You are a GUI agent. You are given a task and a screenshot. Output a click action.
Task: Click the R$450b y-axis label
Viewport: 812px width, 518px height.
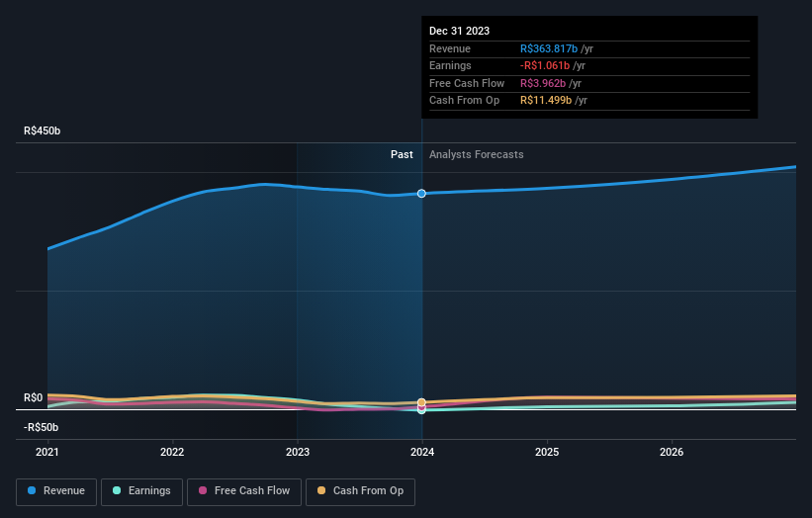click(42, 130)
